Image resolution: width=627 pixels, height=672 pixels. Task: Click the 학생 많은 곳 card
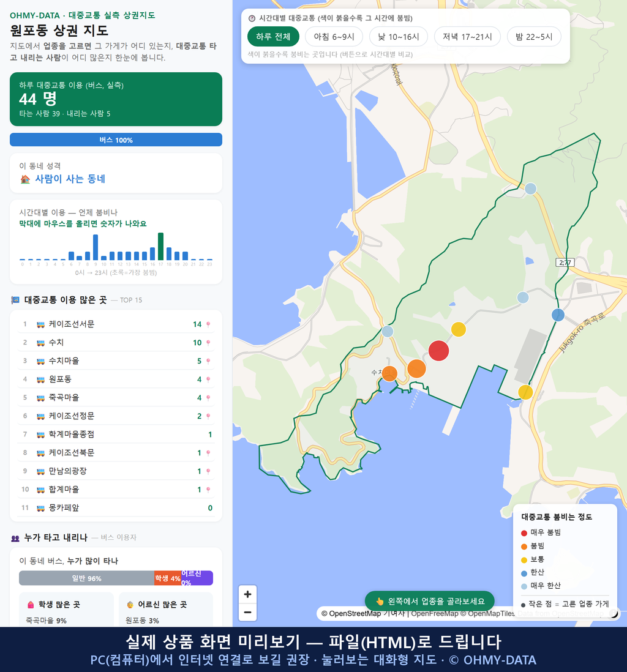[67, 610]
